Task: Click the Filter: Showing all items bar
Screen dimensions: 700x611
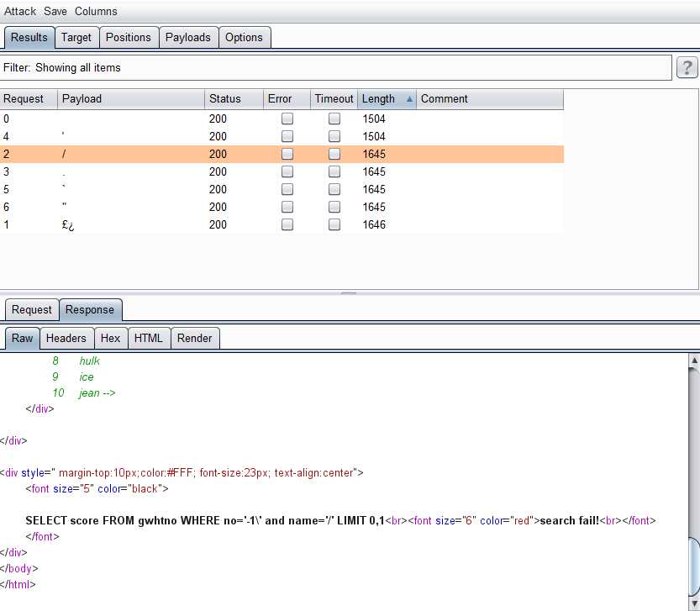Action: [x=335, y=68]
